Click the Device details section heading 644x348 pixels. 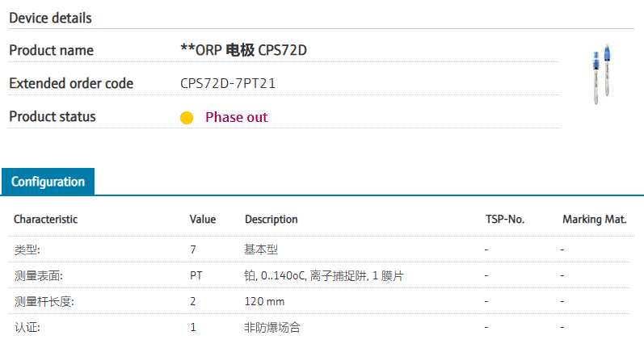tap(50, 18)
